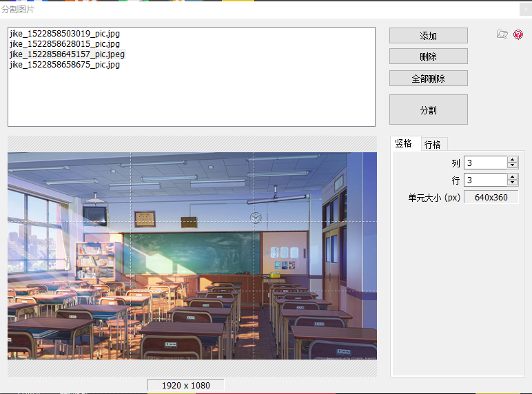Select jike_1522858628015_pic.jpg in file list
532x394 pixels.
tap(65, 44)
